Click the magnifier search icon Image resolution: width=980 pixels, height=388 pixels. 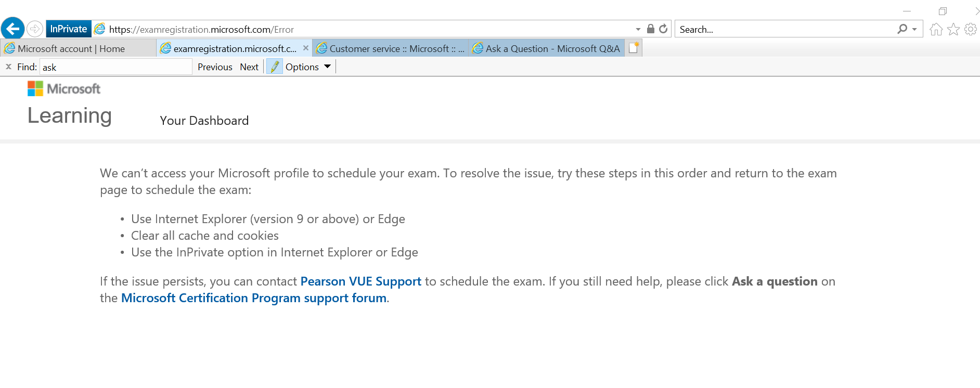902,29
